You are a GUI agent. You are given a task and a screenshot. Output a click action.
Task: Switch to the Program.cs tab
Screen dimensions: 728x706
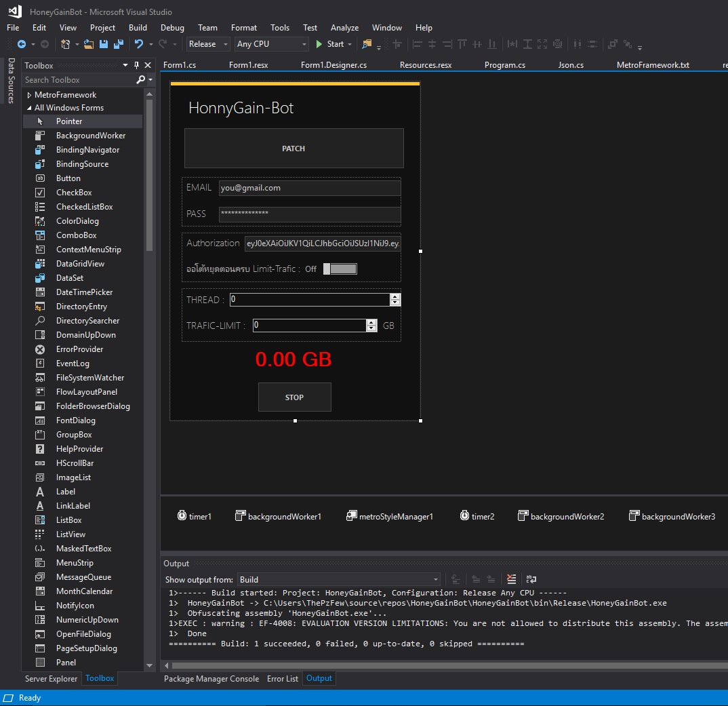pyautogui.click(x=505, y=65)
